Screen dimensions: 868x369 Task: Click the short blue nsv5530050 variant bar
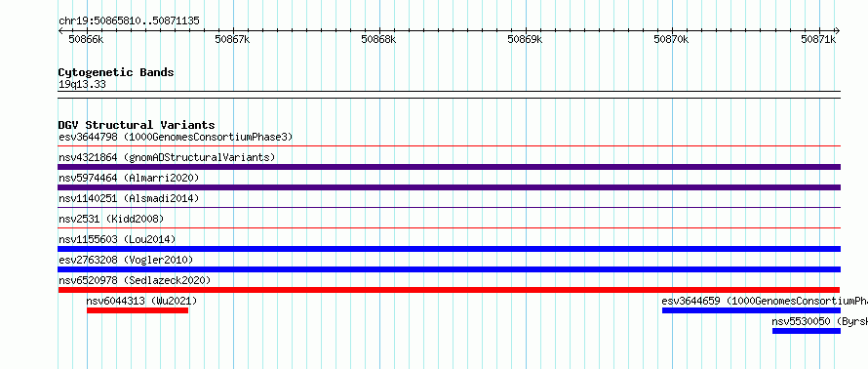(x=807, y=331)
